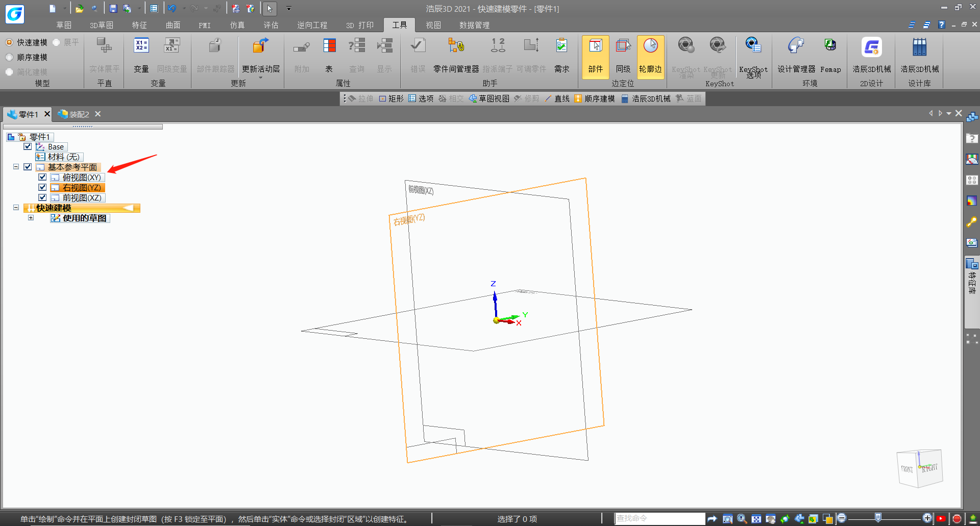980x526 pixels.
Task: Toggle the 基本参考平面 checkbox
Action: coord(28,167)
